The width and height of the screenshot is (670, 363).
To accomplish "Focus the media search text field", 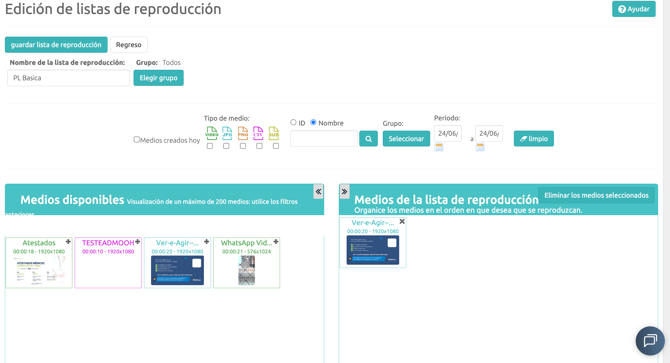I will 324,139.
